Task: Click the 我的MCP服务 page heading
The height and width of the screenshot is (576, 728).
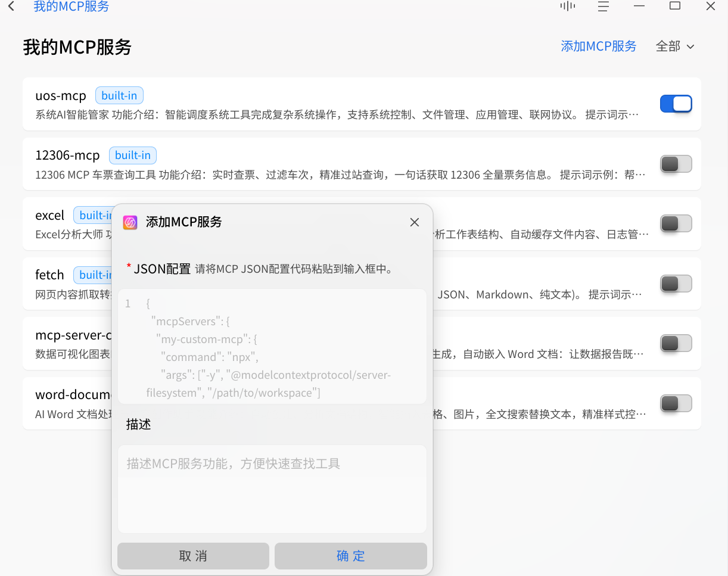Action: pos(77,47)
